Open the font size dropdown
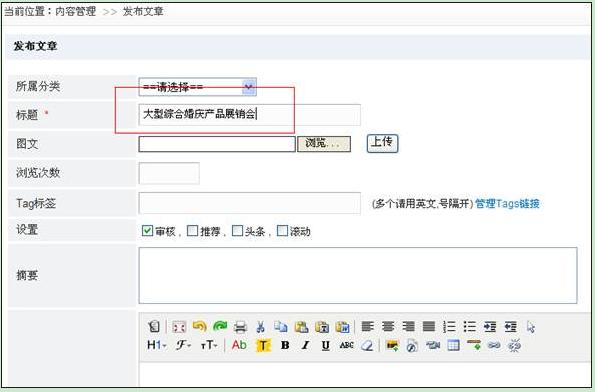 209,345
